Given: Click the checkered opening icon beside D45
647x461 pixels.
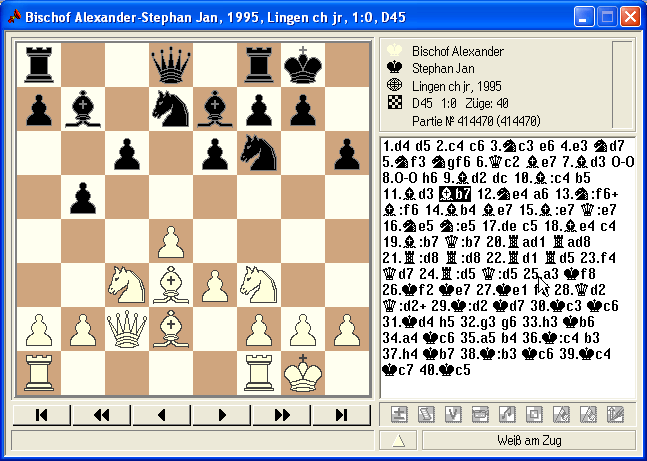Looking at the screenshot, I should [x=395, y=102].
